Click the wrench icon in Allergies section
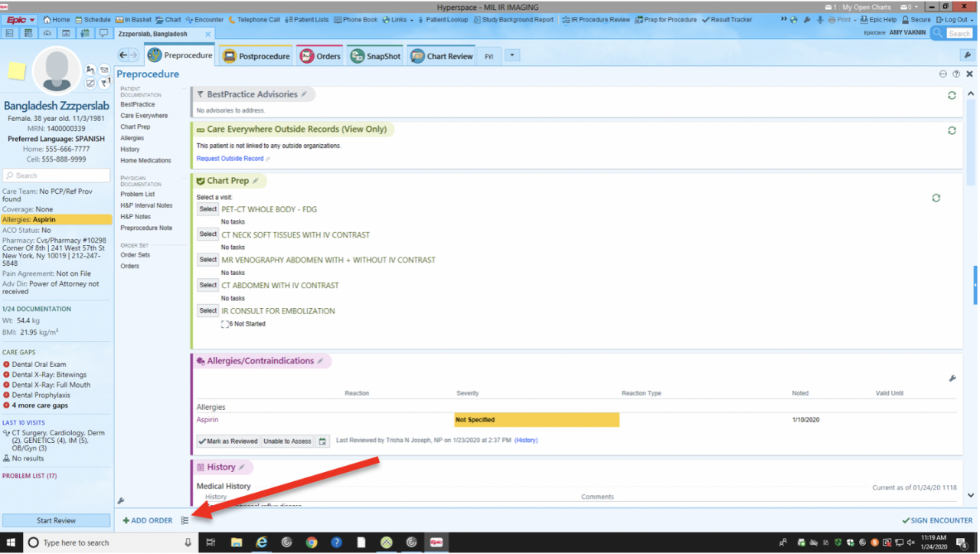 tap(952, 379)
